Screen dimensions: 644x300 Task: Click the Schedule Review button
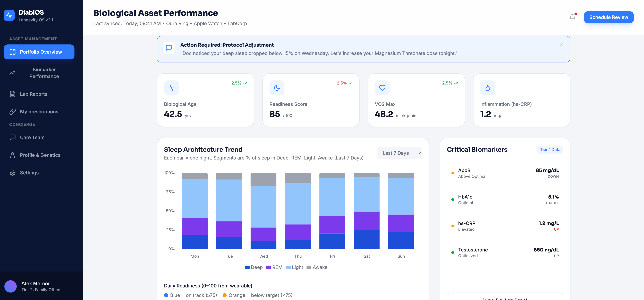tap(609, 17)
